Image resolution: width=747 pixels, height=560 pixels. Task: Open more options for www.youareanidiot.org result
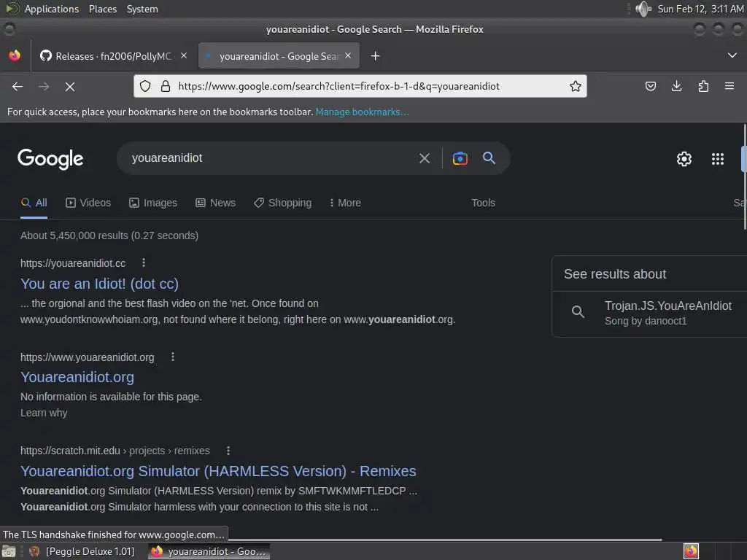point(172,357)
